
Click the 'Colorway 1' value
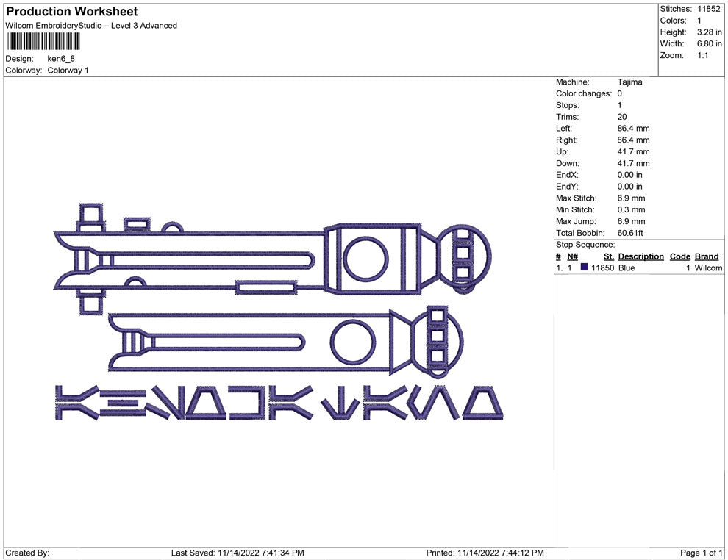tap(68, 70)
